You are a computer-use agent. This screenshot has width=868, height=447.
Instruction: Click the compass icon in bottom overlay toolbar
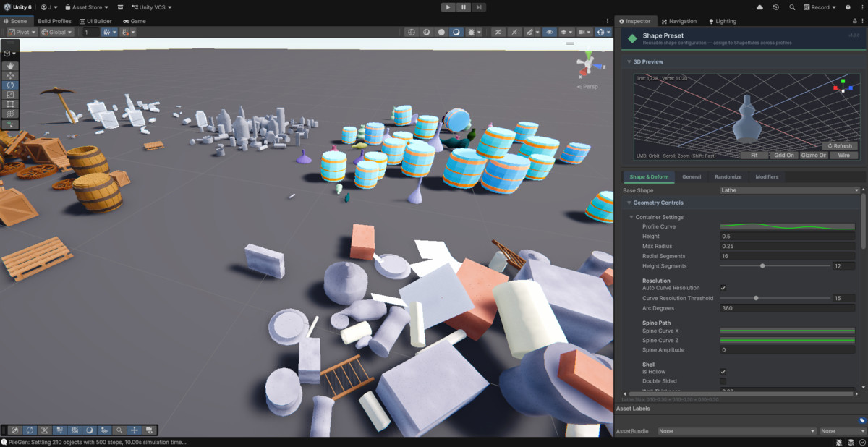point(15,430)
